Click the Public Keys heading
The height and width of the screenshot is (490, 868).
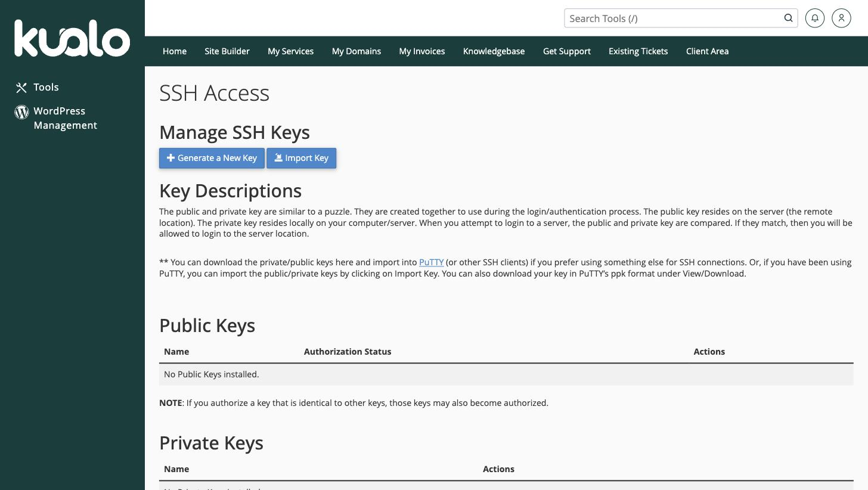207,325
